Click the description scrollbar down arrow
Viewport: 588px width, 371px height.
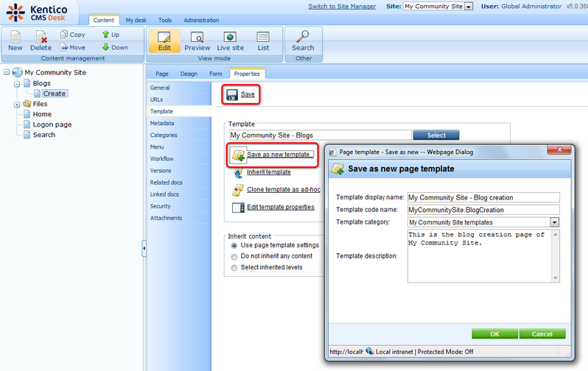point(556,278)
